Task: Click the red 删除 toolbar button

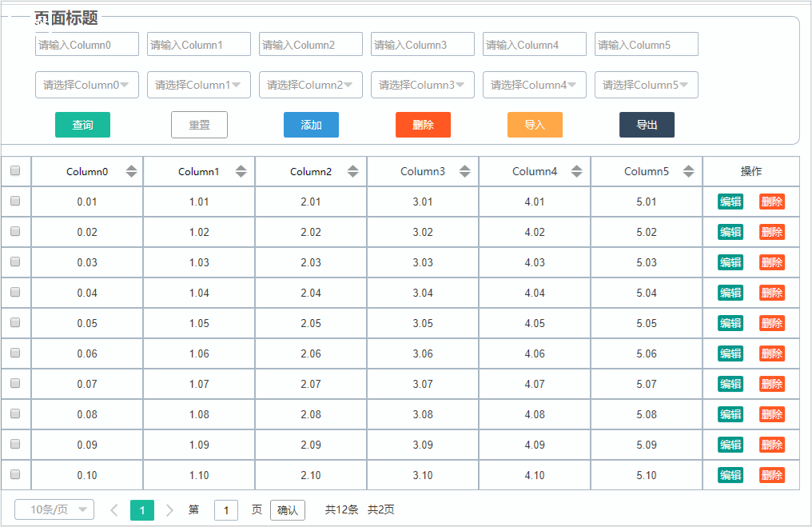Action: [x=423, y=125]
